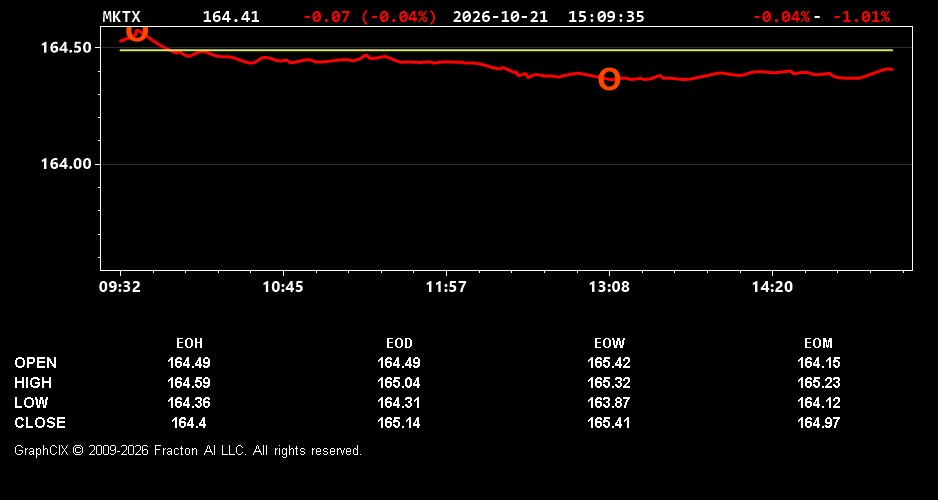Click the EOD column header
The image size is (938, 500).
[x=399, y=343]
